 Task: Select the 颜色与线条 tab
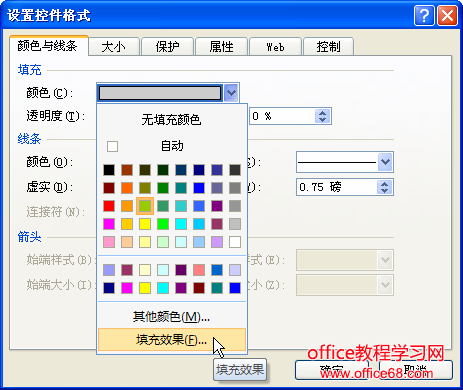48,45
